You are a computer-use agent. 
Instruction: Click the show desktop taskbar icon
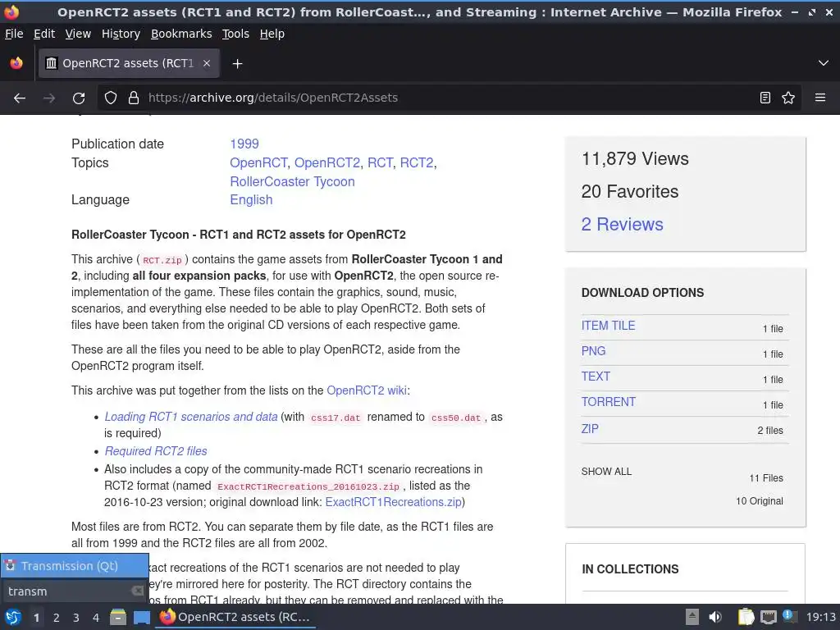[141, 618]
